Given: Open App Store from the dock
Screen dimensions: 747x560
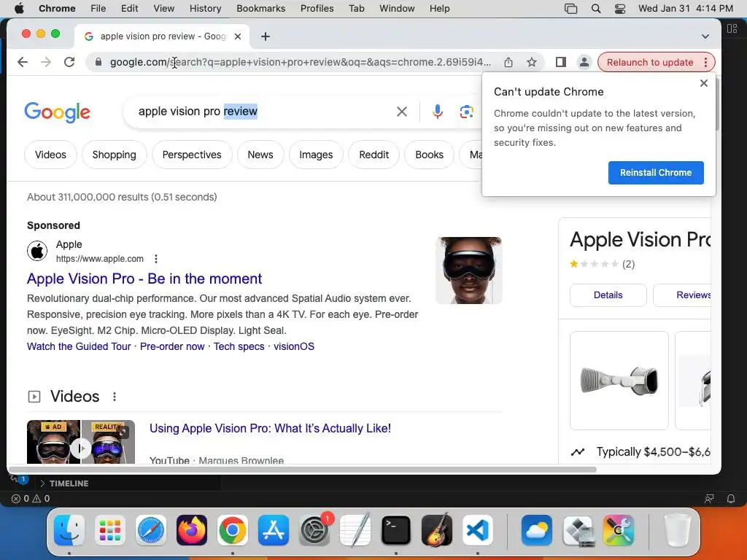Looking at the screenshot, I should [274, 530].
